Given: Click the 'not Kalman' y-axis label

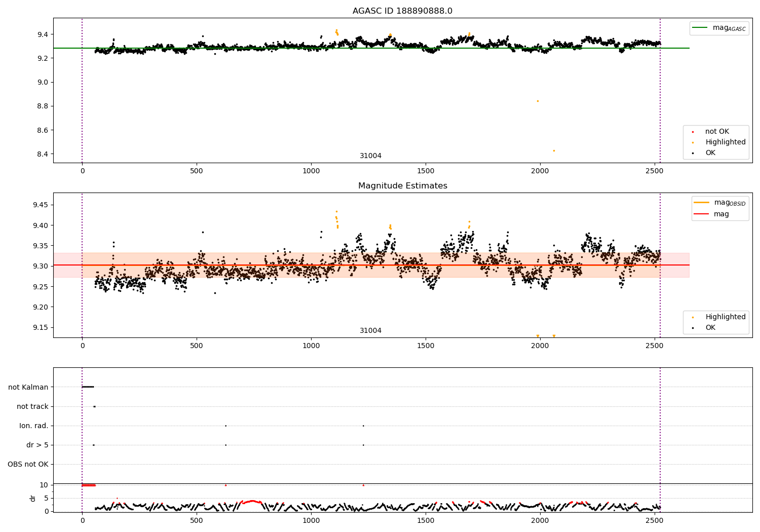Looking at the screenshot, I should click(28, 387).
